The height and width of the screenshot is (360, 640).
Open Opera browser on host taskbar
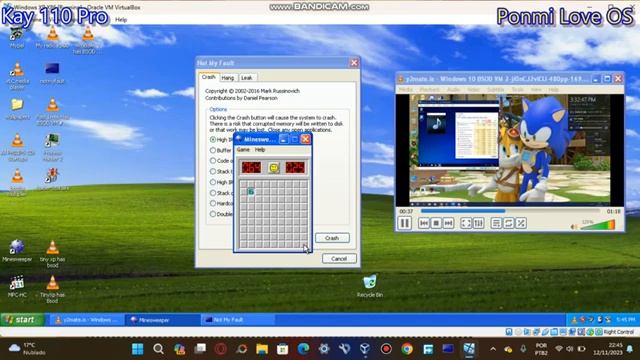[x=220, y=349]
